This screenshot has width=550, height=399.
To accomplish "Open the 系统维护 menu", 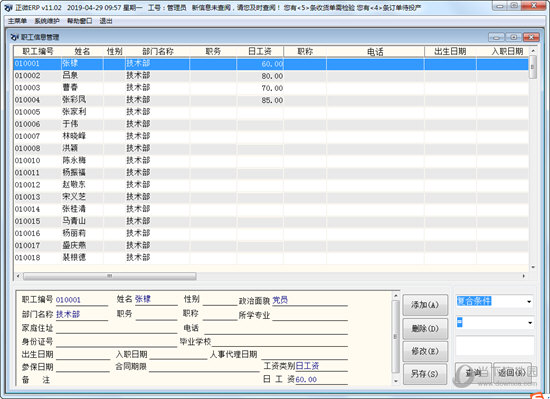I will [47, 21].
